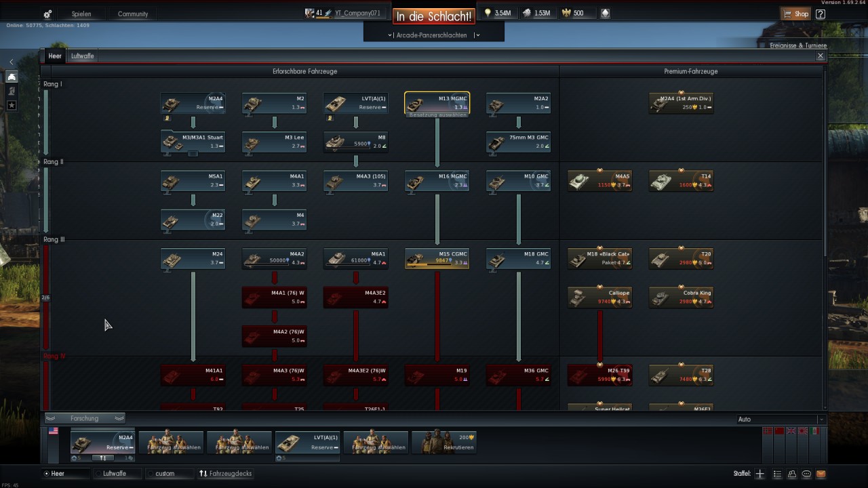Viewport: 868px width, 488px height.
Task: Open the list icon next to Staffel
Action: click(777, 474)
